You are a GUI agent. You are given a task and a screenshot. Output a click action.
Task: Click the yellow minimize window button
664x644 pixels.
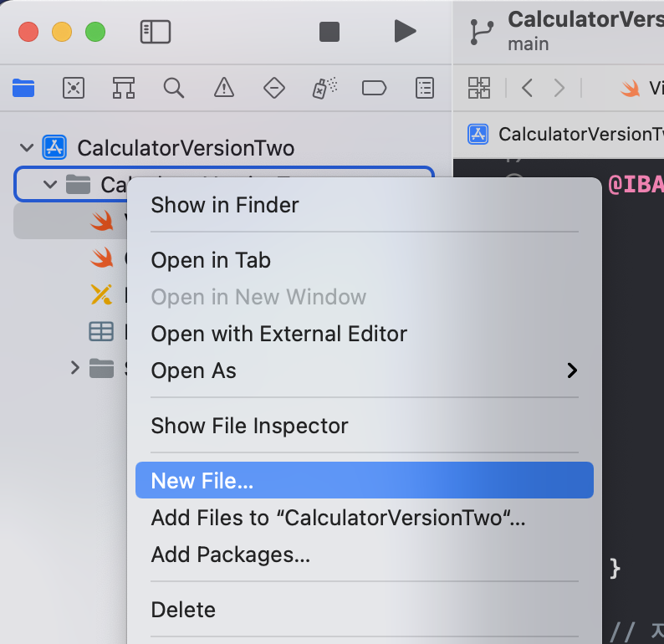pyautogui.click(x=62, y=32)
